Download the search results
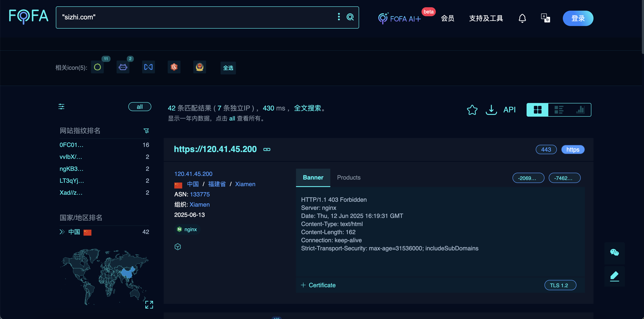 click(491, 110)
